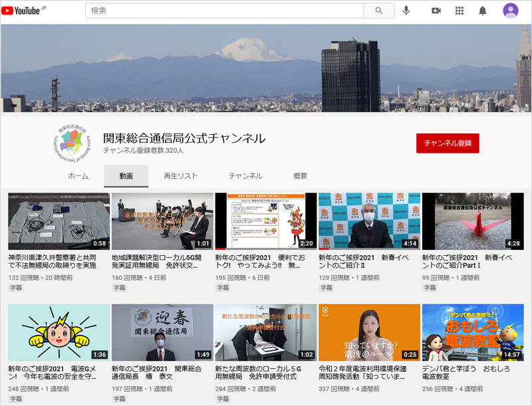Open title 新年のご挨拶2021 関東総合通信局長 椿 泰文

(x=156, y=373)
